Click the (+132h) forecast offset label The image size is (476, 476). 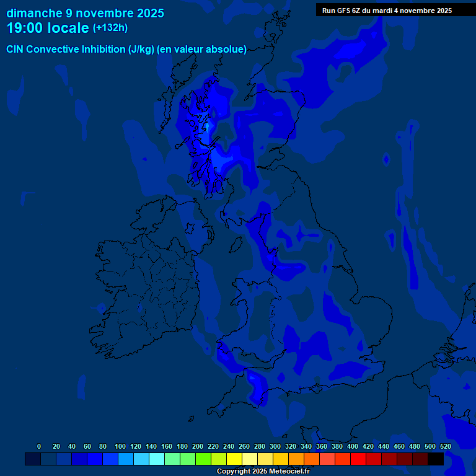tap(111, 28)
